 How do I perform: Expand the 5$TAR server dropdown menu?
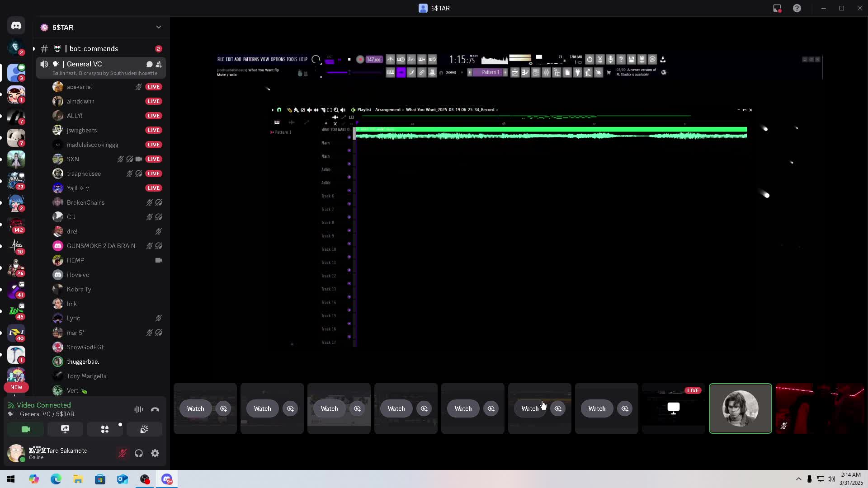click(x=159, y=27)
